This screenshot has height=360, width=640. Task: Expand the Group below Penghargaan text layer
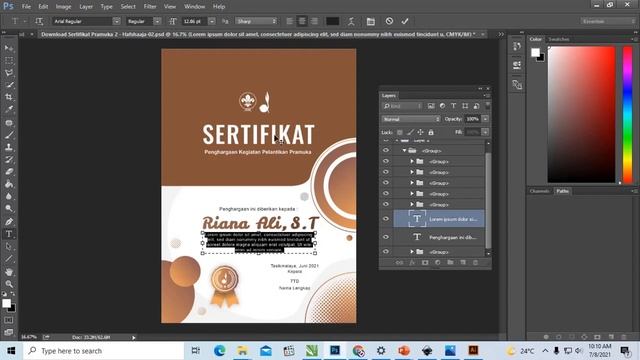pos(412,252)
